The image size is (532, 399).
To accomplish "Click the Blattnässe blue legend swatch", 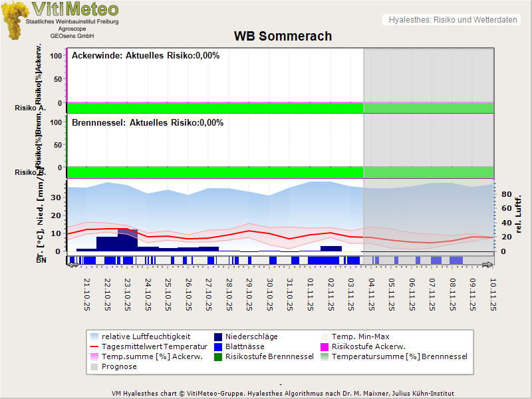I will pos(219,347).
